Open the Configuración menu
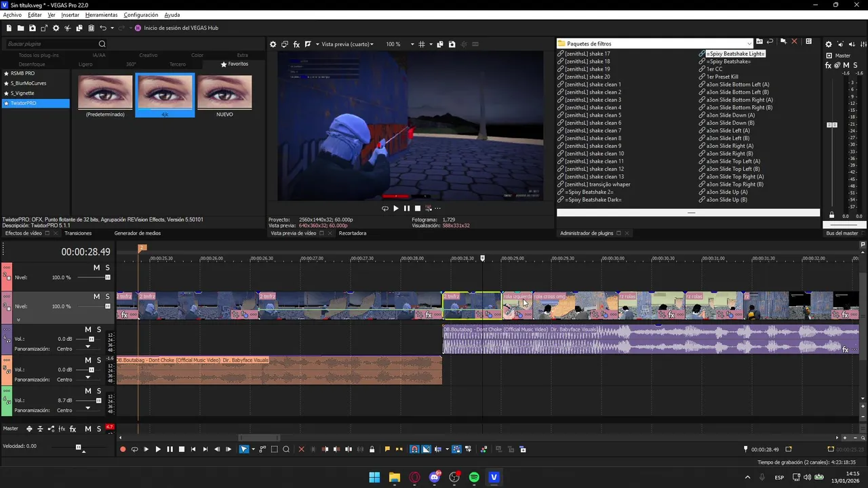The image size is (868, 488). click(141, 15)
